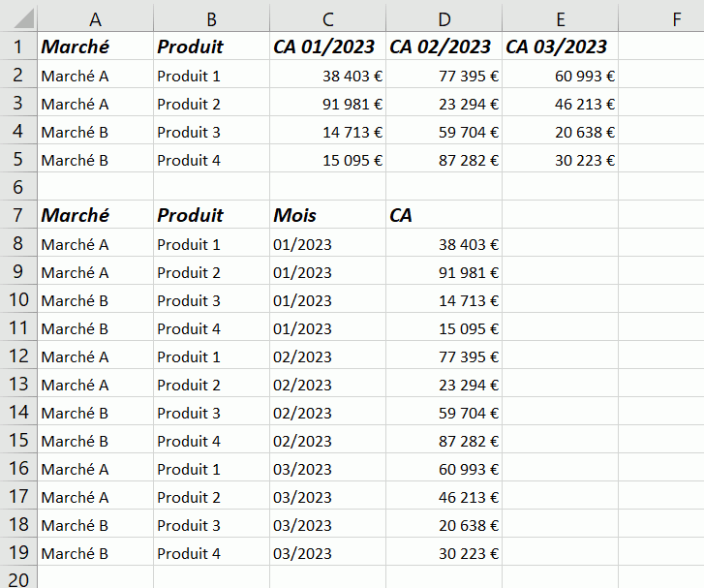The width and height of the screenshot is (704, 588).
Task: Click the 'CA 01/2023' header cell
Action: [327, 46]
